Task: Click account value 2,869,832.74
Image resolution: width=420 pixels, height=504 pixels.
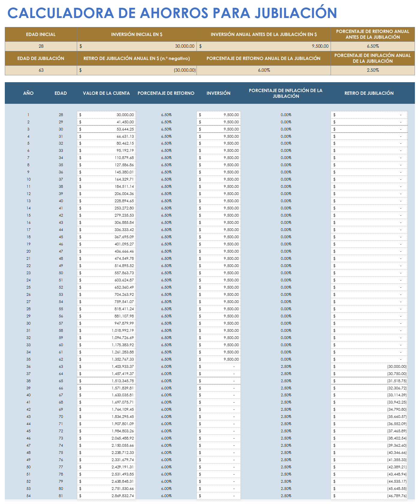Action: click(x=106, y=496)
